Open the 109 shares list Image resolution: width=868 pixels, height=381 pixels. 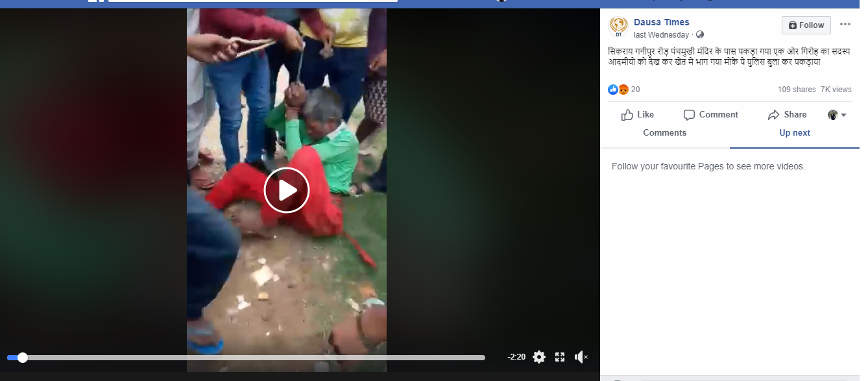797,90
